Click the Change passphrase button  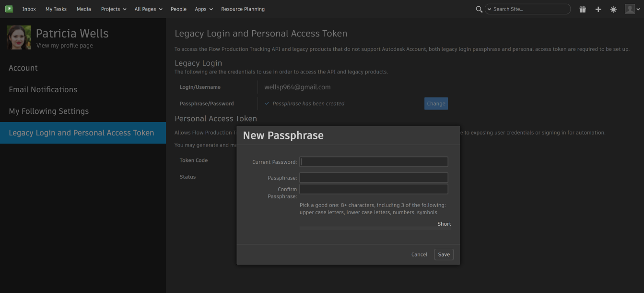[x=436, y=103]
